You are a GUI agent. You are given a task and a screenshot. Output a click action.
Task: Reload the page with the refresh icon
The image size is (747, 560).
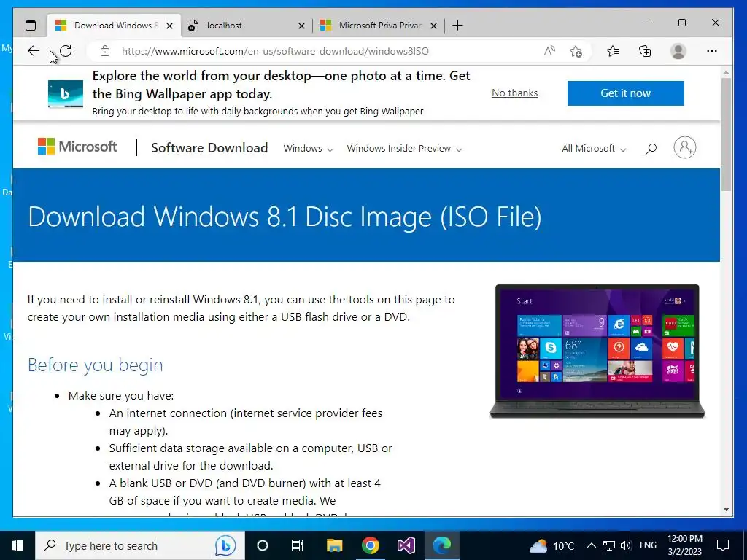tap(66, 51)
